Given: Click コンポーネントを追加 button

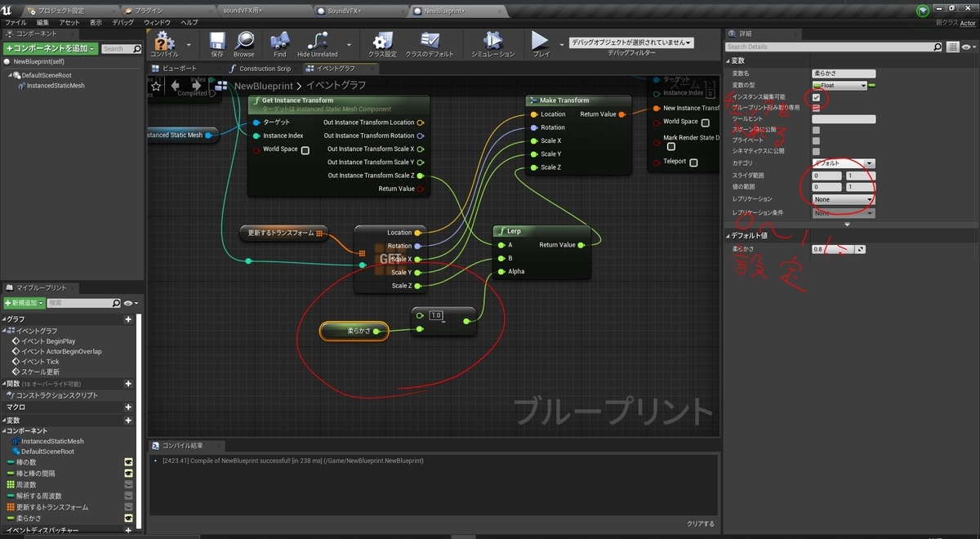Looking at the screenshot, I should point(50,49).
